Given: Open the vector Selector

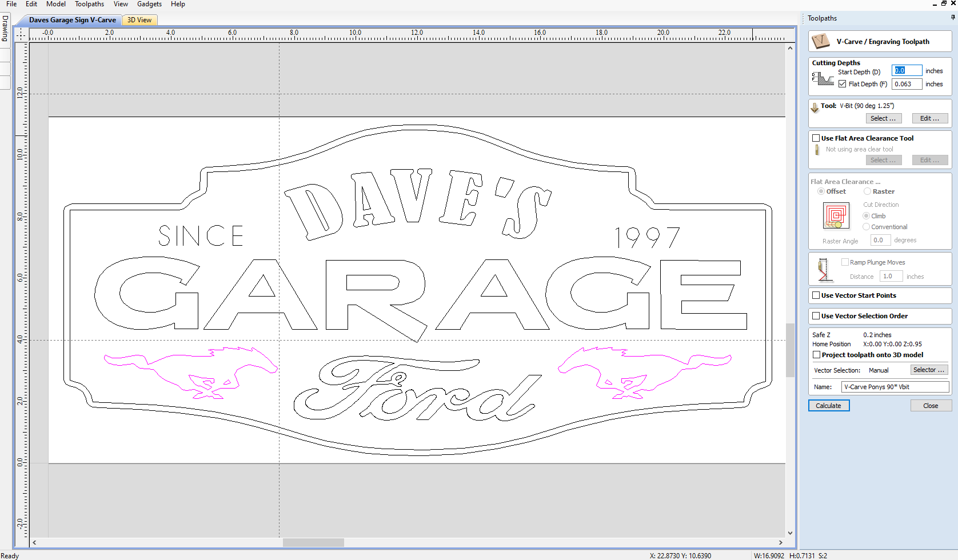Looking at the screenshot, I should 929,370.
